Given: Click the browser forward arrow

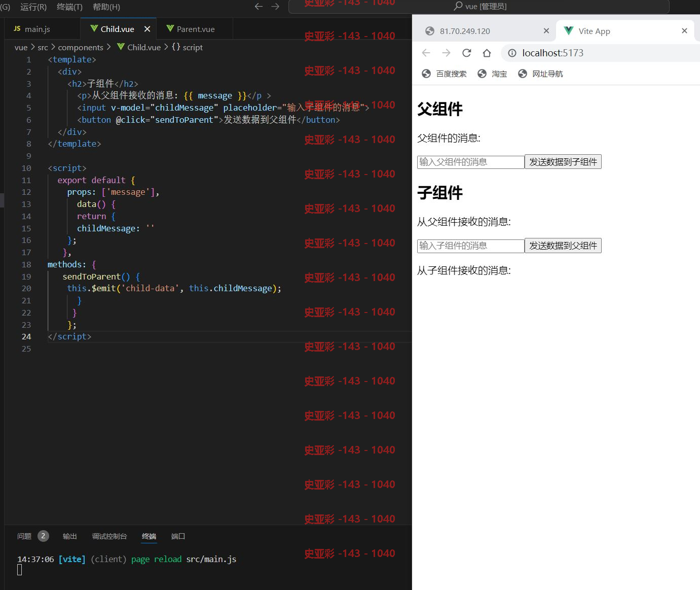Looking at the screenshot, I should coord(446,53).
